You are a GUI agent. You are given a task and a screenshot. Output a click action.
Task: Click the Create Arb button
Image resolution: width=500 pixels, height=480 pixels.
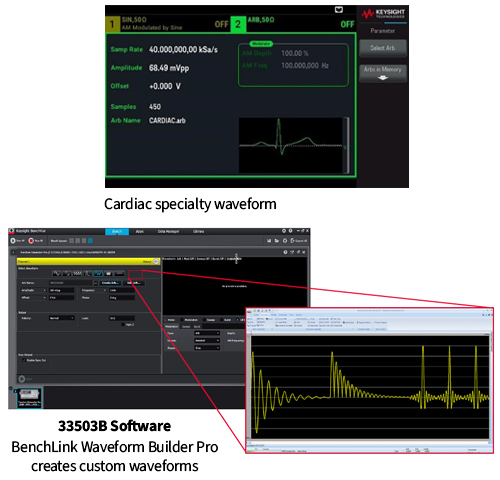[x=110, y=283]
